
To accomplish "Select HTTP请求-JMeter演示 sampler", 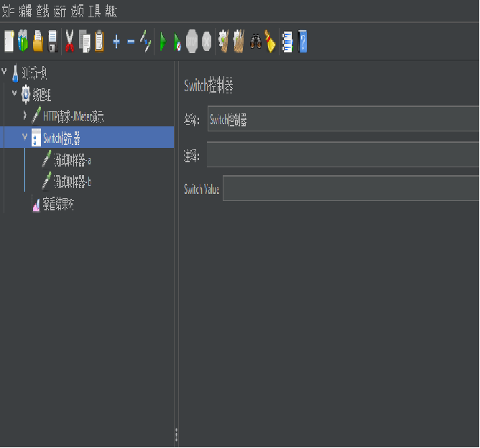I will (73, 116).
